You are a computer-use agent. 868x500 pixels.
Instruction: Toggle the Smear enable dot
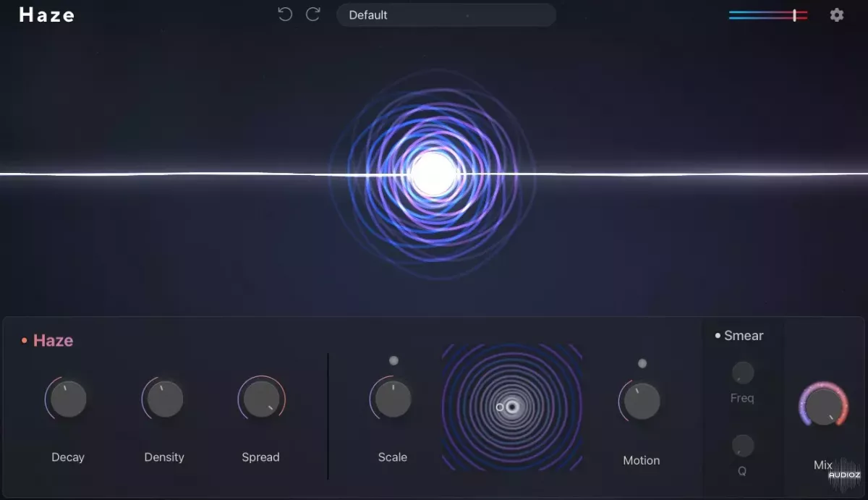(x=718, y=336)
